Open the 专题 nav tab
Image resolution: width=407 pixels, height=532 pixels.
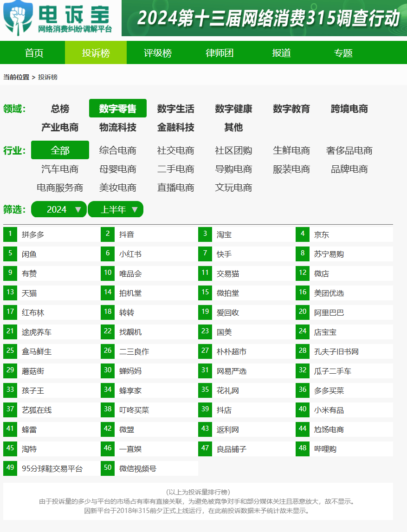(343, 53)
